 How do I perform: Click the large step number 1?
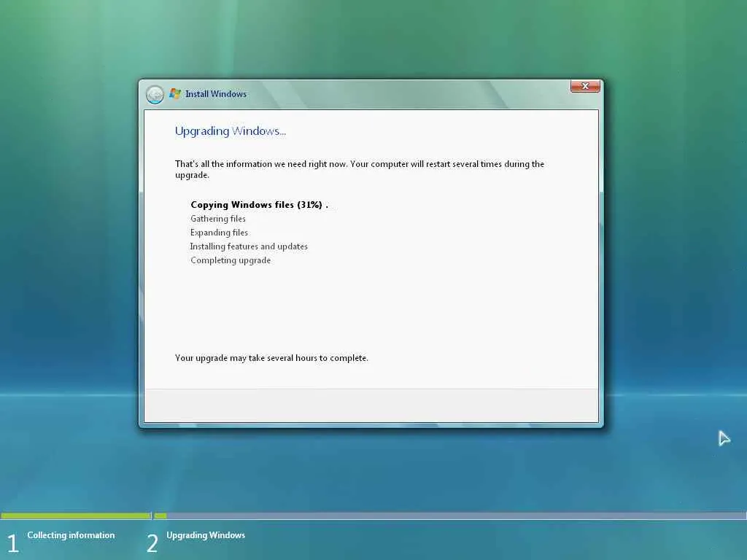(x=13, y=543)
